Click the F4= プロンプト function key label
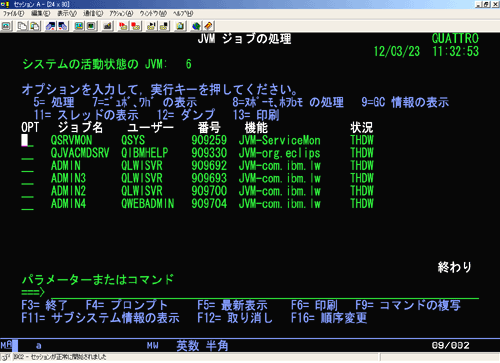The height and width of the screenshot is (363, 500). point(126,305)
